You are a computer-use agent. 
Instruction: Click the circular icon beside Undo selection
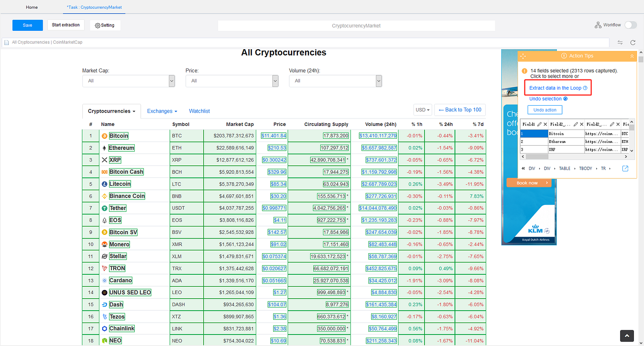(x=565, y=99)
